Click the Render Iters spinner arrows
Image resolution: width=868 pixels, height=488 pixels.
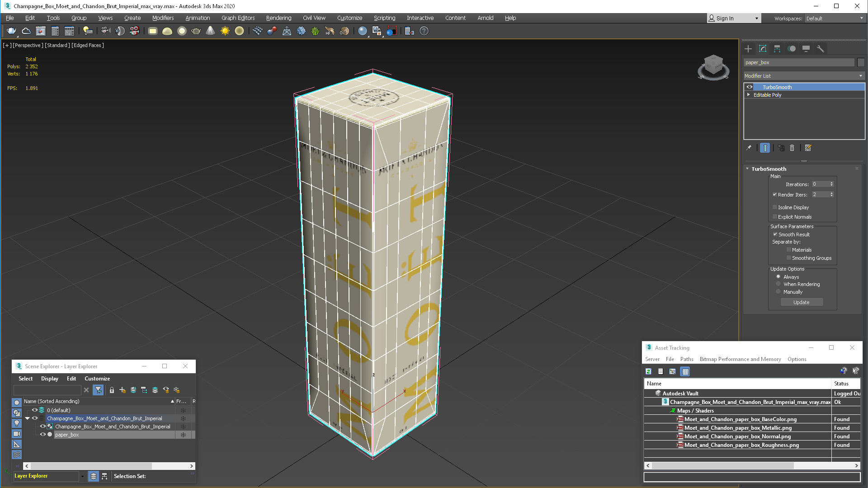coord(831,195)
